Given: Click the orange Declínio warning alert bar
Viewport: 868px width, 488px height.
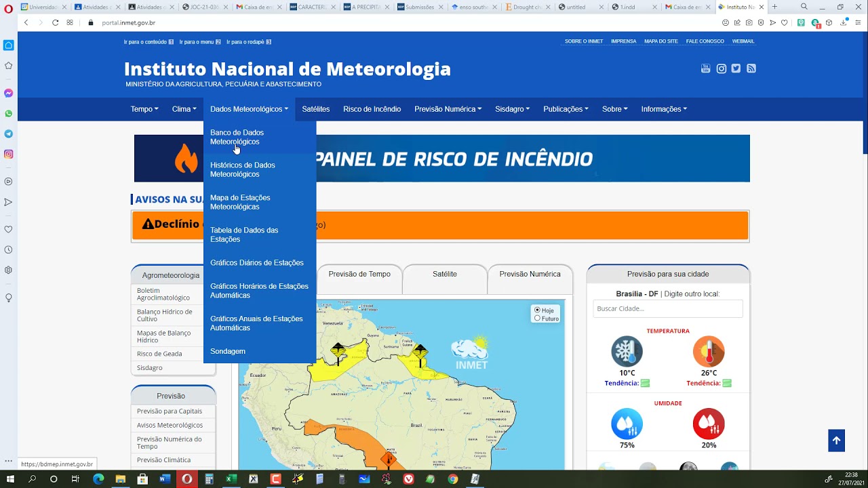Looking at the screenshot, I should tap(440, 225).
